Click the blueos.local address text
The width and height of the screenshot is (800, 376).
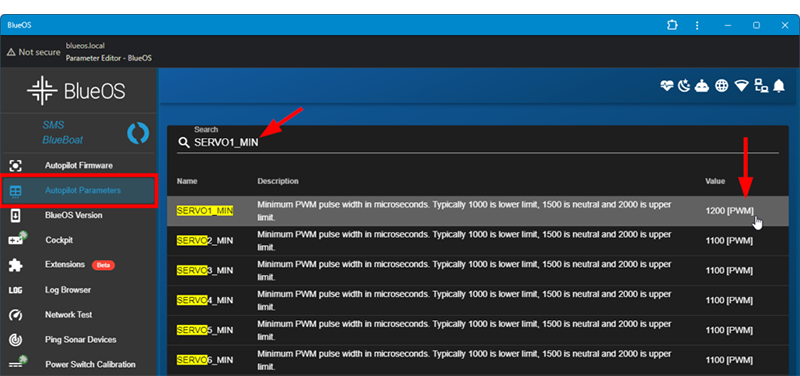(x=85, y=46)
